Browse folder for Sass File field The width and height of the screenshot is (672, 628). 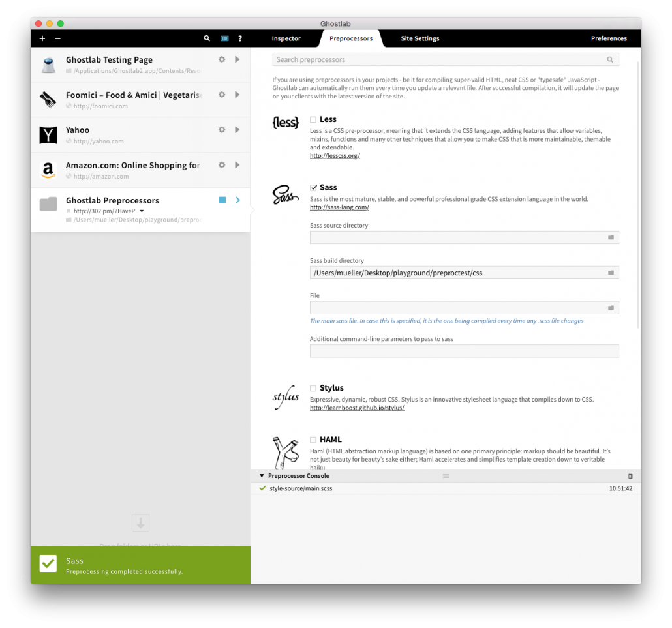(x=611, y=308)
